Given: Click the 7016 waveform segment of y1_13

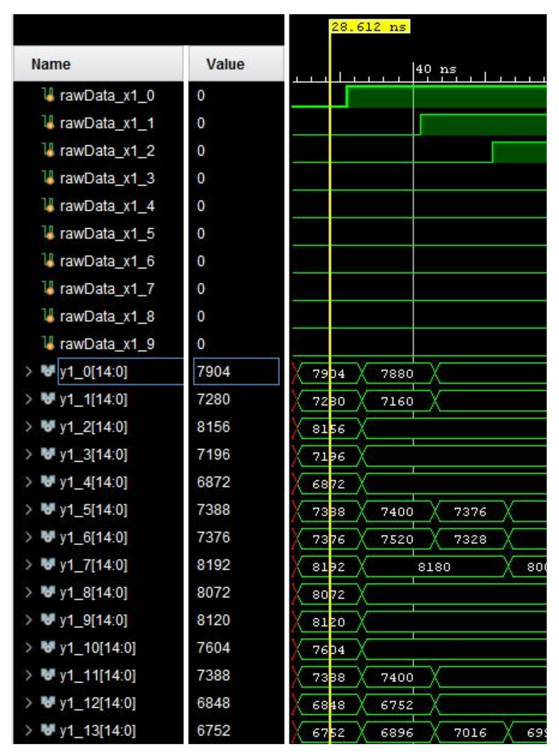Looking at the screenshot, I should 472,733.
